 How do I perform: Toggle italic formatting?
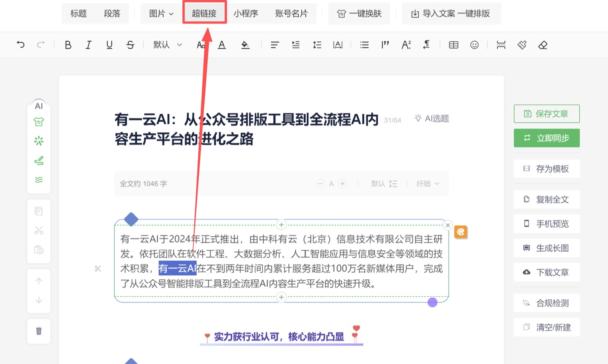pos(89,44)
